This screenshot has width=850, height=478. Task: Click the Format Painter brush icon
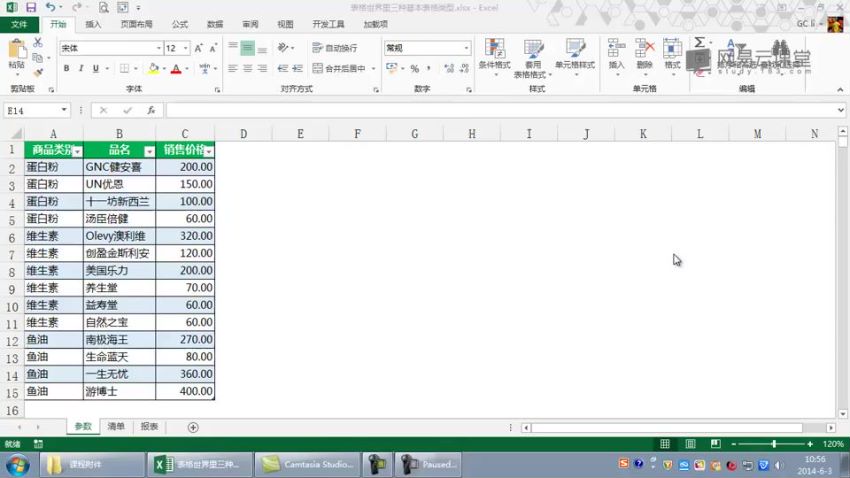coord(37,71)
